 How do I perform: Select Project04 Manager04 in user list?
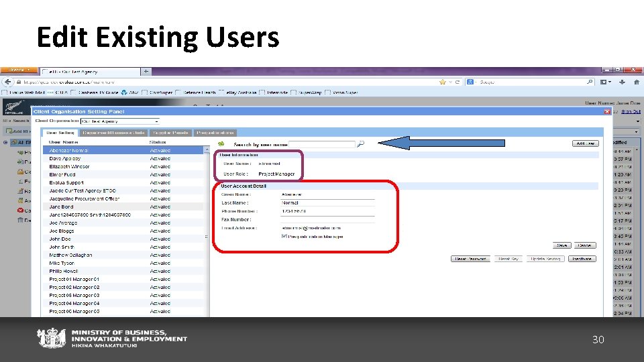click(123, 303)
